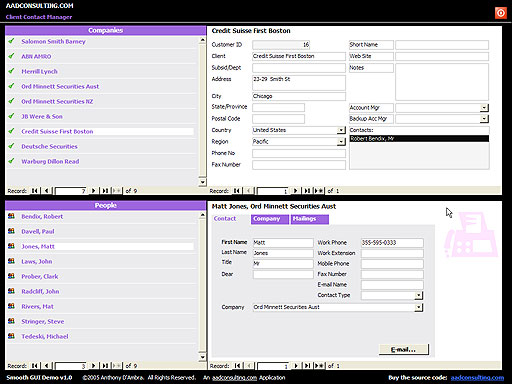Click the checkmark icon beside Merrill Lynch

11,71
